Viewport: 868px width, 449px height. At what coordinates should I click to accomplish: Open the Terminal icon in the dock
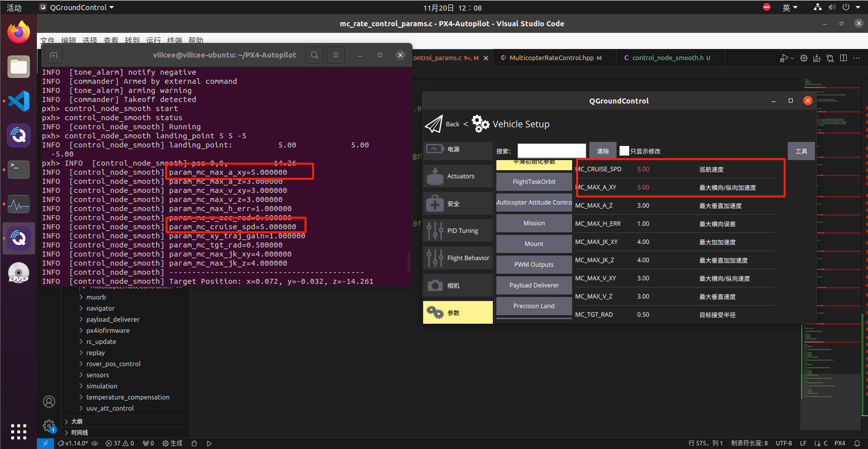tap(19, 170)
